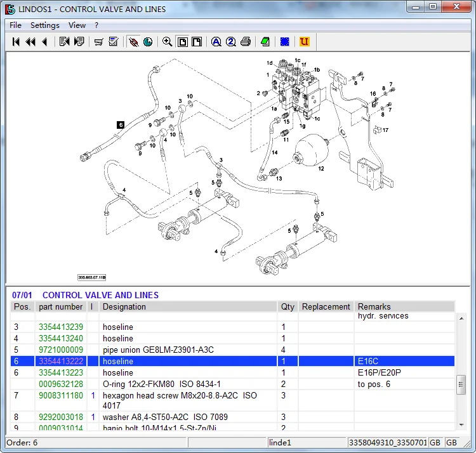The image size is (476, 453).
Task: Click the blue circled A icon
Action: tap(216, 42)
